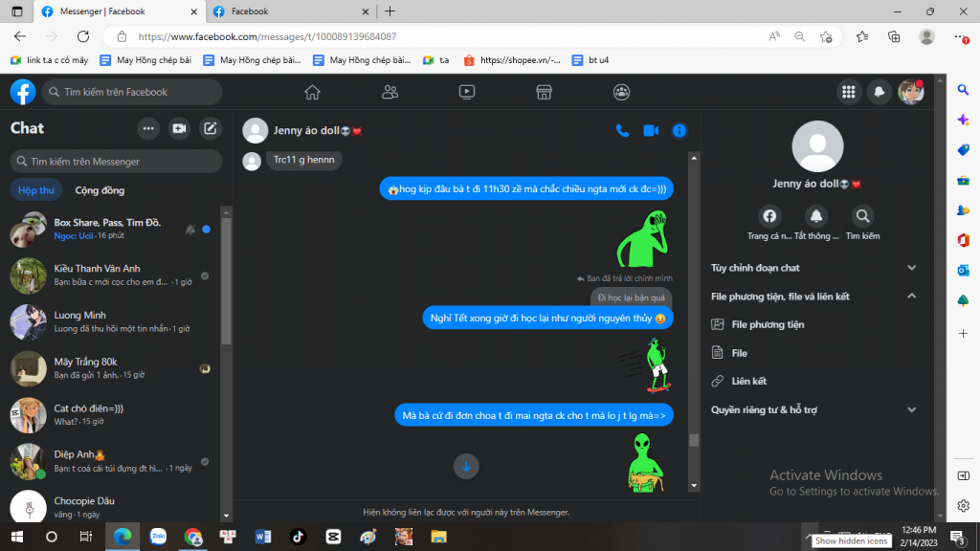
Task: Open the new message compose icon
Action: 211,128
